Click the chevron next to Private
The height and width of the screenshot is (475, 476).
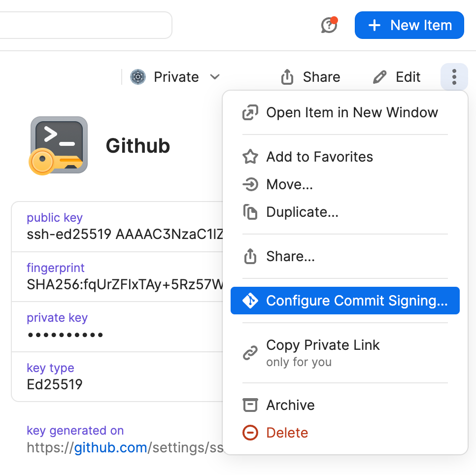coord(215,77)
